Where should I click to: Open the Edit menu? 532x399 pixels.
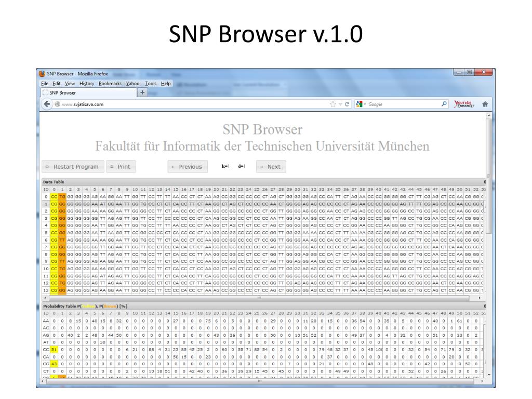(57, 84)
